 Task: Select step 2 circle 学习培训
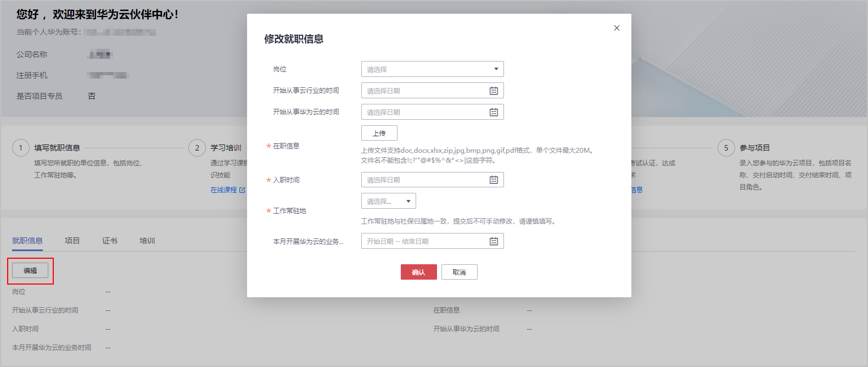tap(197, 148)
